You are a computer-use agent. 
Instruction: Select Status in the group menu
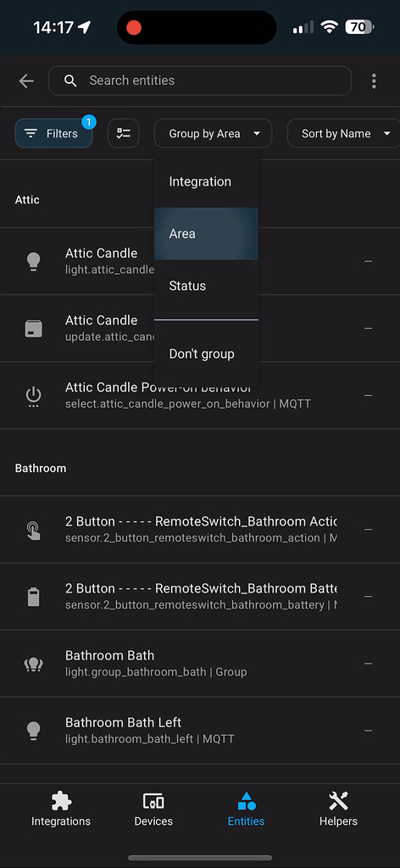(207, 286)
